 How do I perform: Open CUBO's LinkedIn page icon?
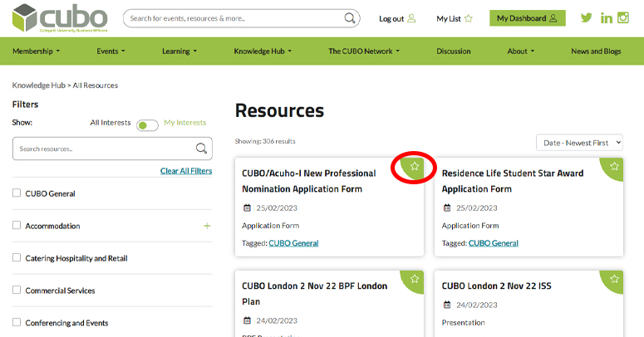607,18
